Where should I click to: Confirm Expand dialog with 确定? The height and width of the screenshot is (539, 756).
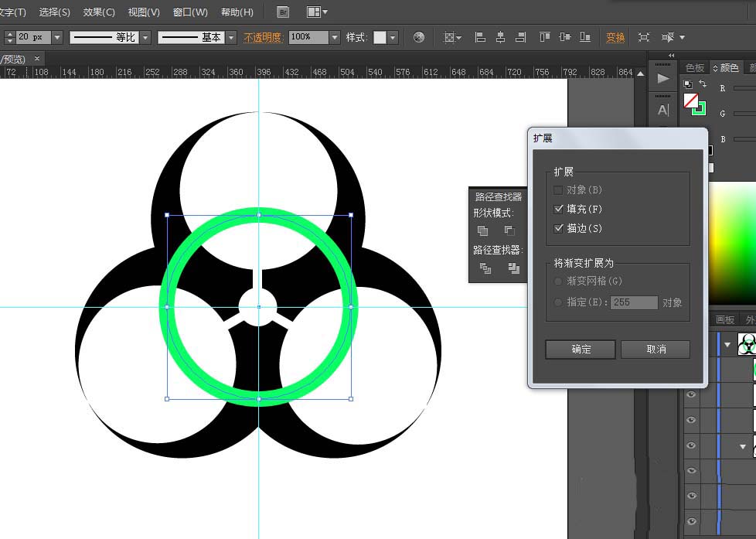(x=581, y=349)
